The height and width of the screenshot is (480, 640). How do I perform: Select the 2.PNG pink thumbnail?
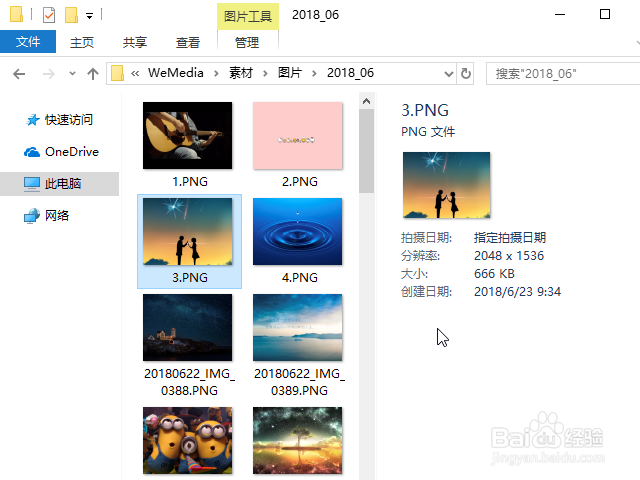point(298,136)
